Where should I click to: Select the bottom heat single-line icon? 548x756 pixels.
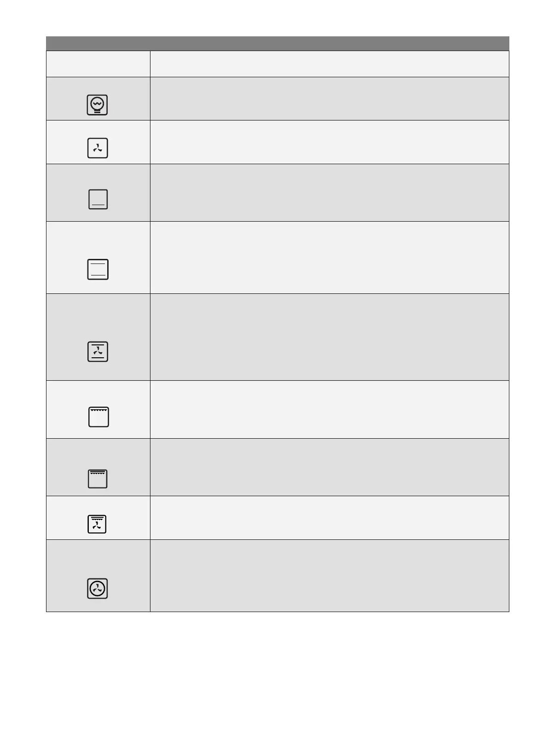98,200
